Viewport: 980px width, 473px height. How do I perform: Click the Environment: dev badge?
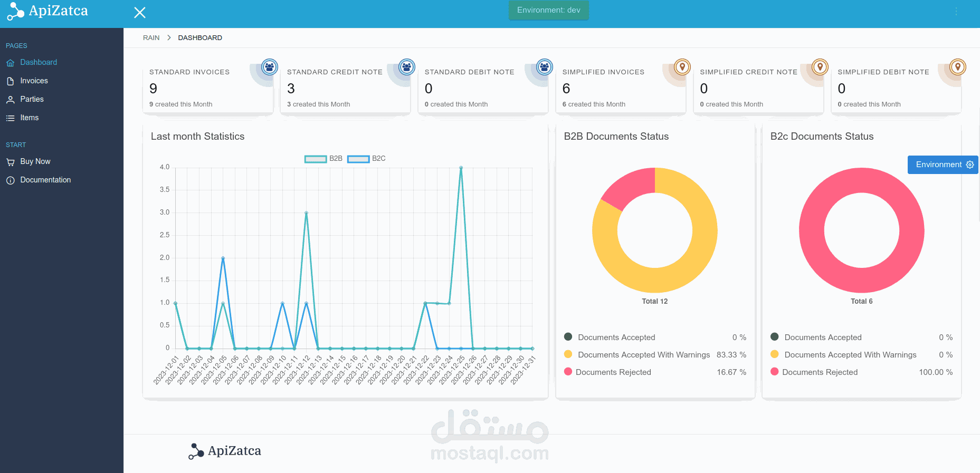coord(549,10)
